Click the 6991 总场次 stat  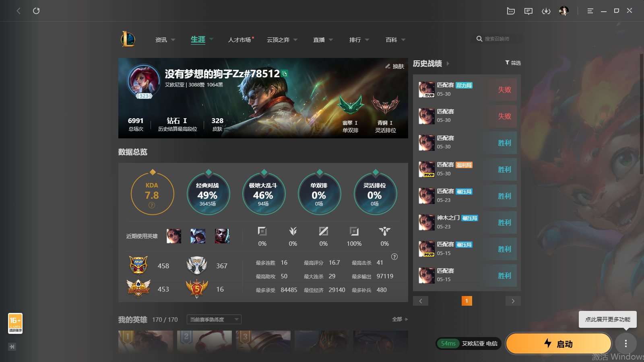pos(136,124)
